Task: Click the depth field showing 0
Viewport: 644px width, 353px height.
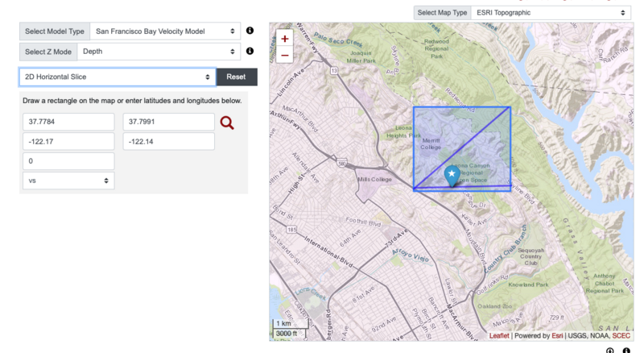Action: (68, 161)
